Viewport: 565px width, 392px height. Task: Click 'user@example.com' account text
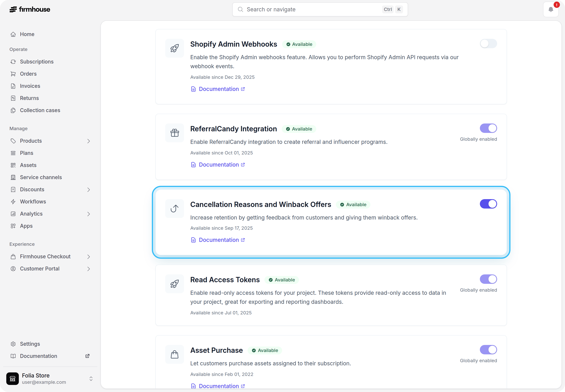pyautogui.click(x=44, y=382)
